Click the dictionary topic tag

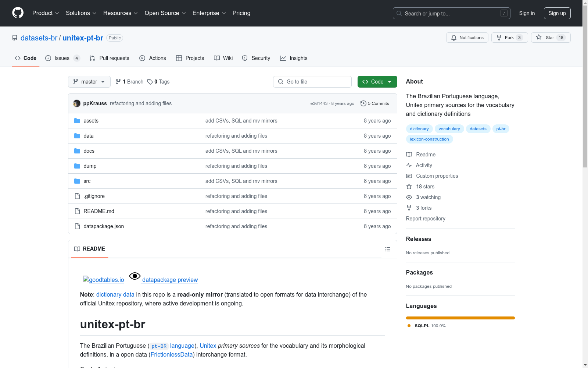(419, 129)
